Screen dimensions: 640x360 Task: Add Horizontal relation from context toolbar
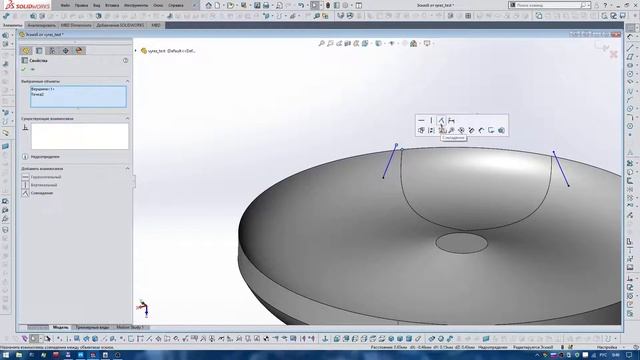pos(421,120)
